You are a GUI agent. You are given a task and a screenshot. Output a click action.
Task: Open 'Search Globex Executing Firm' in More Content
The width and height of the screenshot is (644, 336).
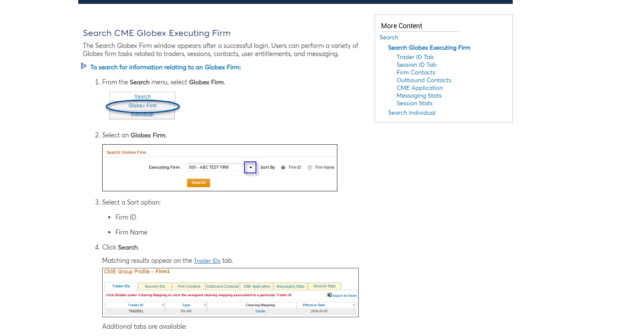429,48
